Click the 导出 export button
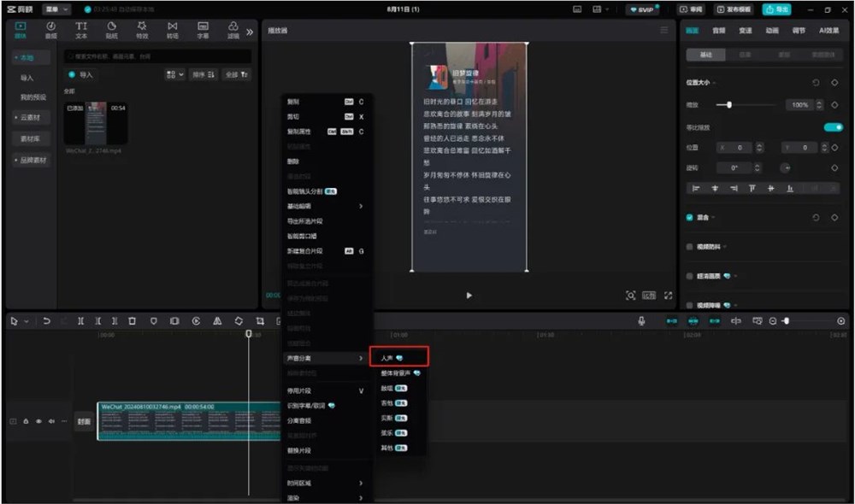 pos(776,9)
